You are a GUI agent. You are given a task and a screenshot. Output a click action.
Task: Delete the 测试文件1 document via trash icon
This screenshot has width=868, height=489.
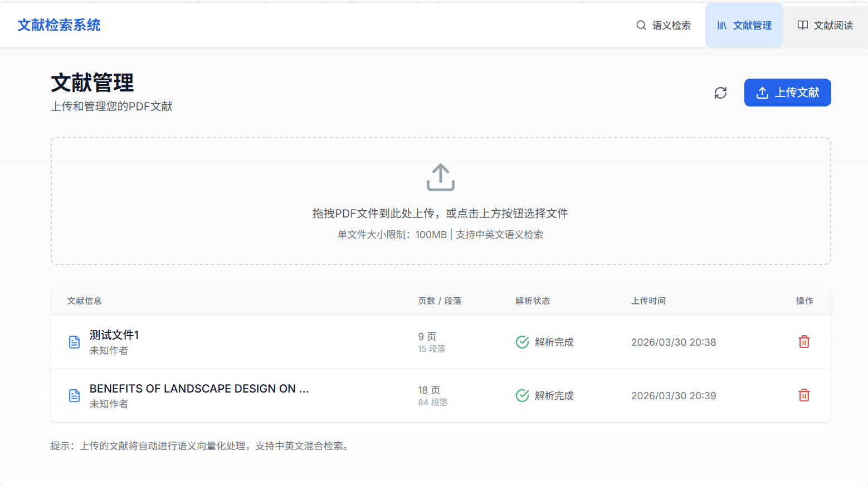804,342
